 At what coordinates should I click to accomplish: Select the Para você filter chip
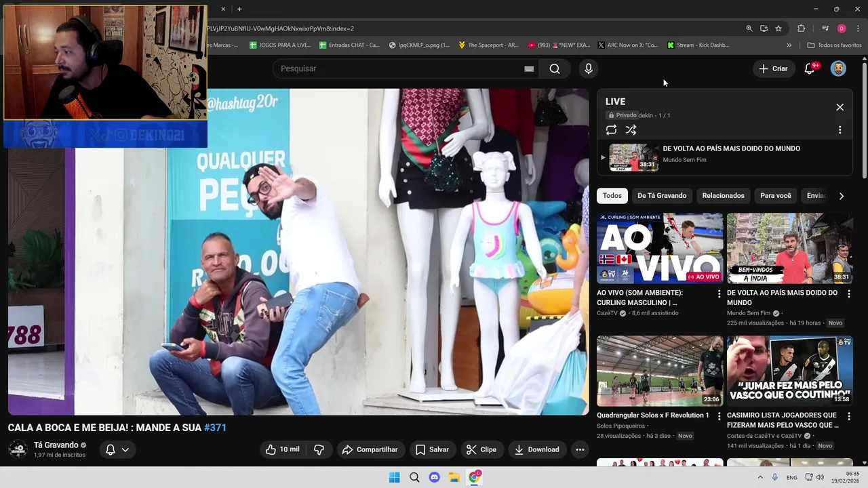click(x=776, y=196)
